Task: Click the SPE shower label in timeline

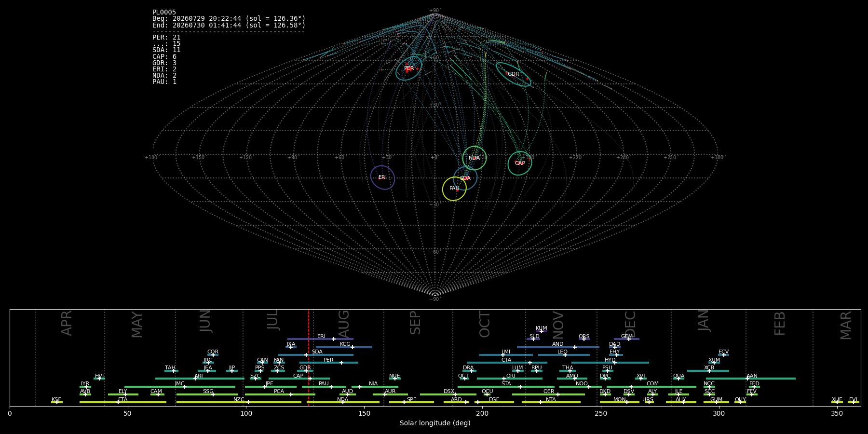Action: [x=411, y=400]
